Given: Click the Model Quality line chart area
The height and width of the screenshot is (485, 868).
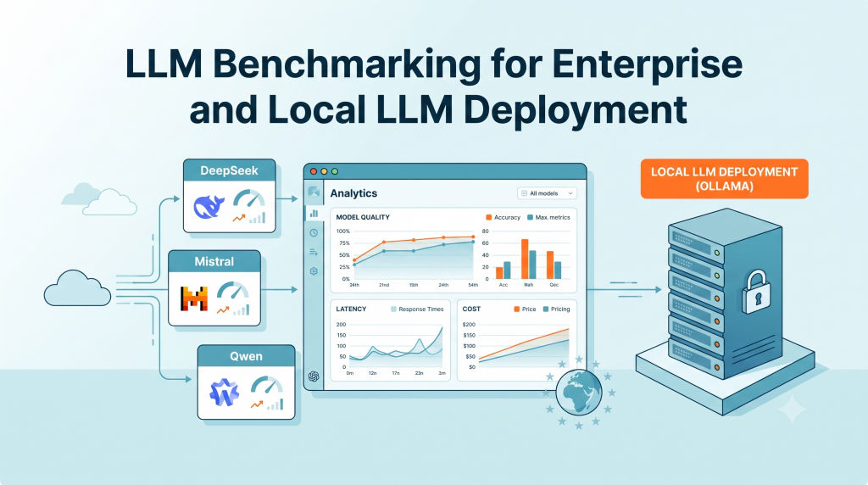Looking at the screenshot, I should [x=414, y=254].
